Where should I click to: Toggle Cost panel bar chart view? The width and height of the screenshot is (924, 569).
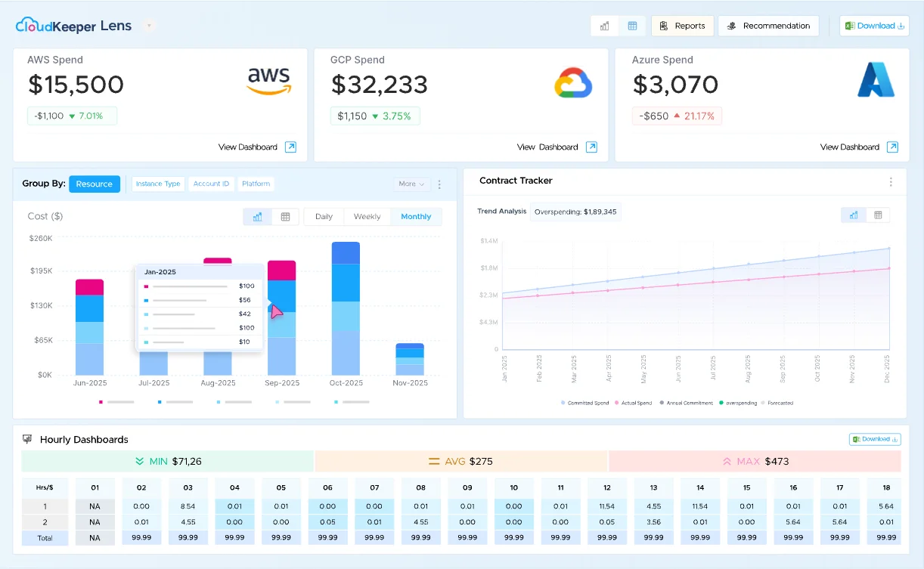click(257, 217)
